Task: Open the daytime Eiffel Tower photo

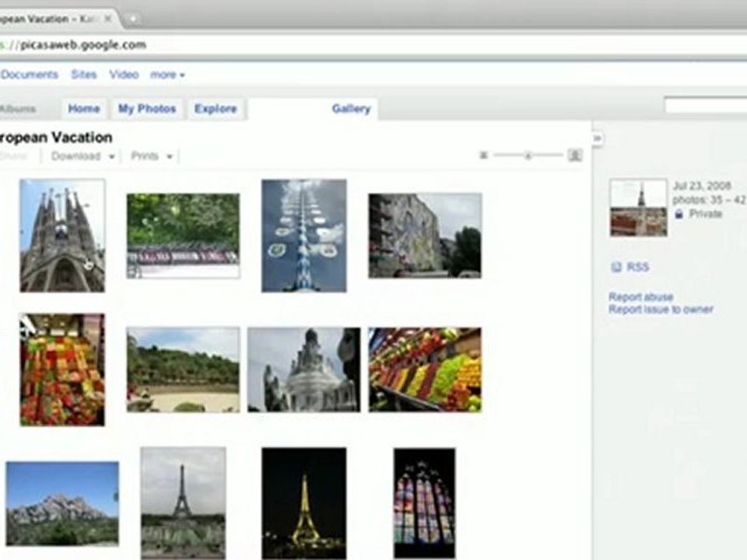Action: point(184,503)
